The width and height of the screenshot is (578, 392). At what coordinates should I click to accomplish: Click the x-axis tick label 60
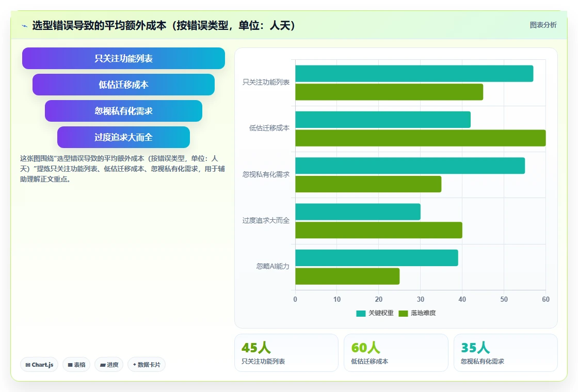pyautogui.click(x=545, y=300)
